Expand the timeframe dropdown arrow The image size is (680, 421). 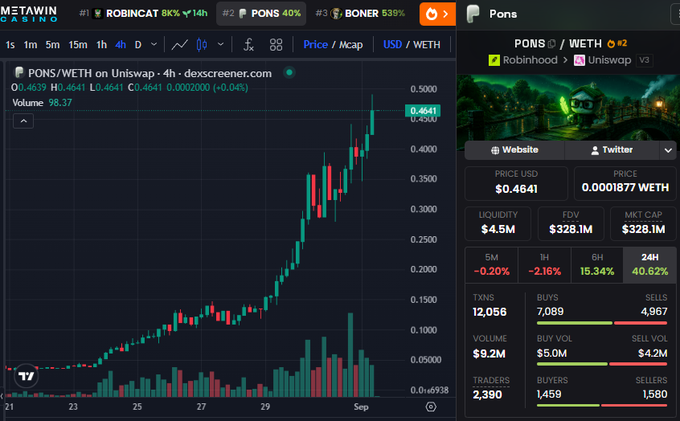tap(154, 44)
